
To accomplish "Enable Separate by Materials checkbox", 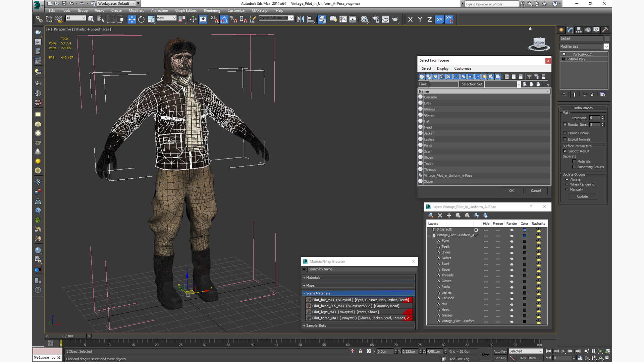I will 574,162.
